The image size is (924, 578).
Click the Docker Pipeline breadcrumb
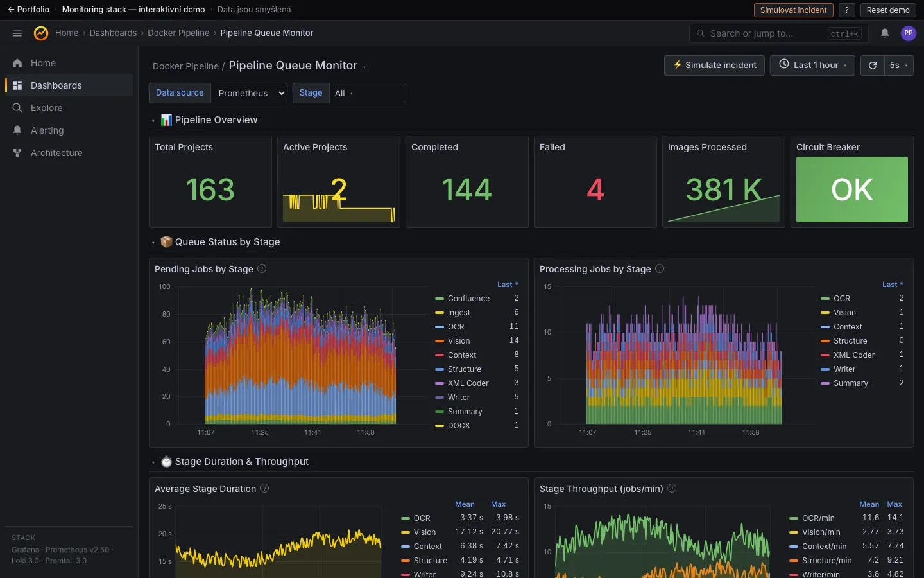coord(178,33)
